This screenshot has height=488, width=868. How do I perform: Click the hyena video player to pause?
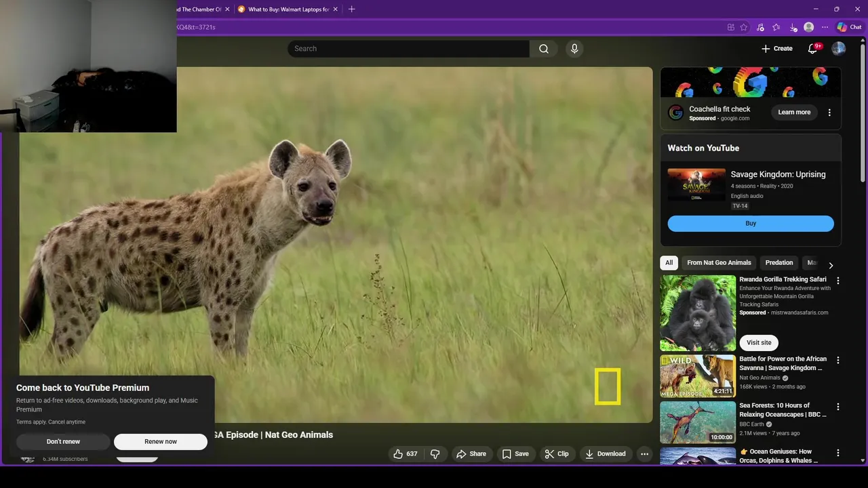tap(336, 244)
